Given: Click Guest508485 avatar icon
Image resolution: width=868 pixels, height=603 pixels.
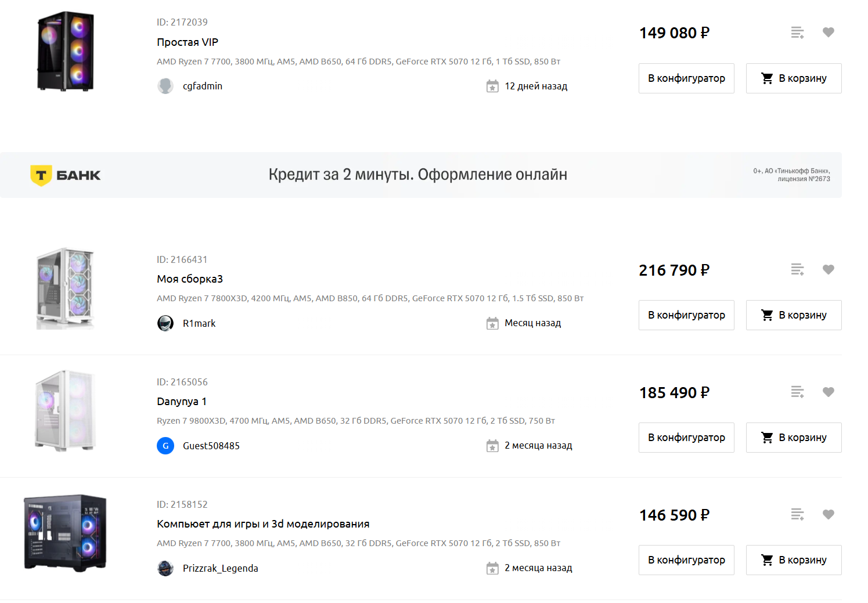Looking at the screenshot, I should tap(165, 446).
